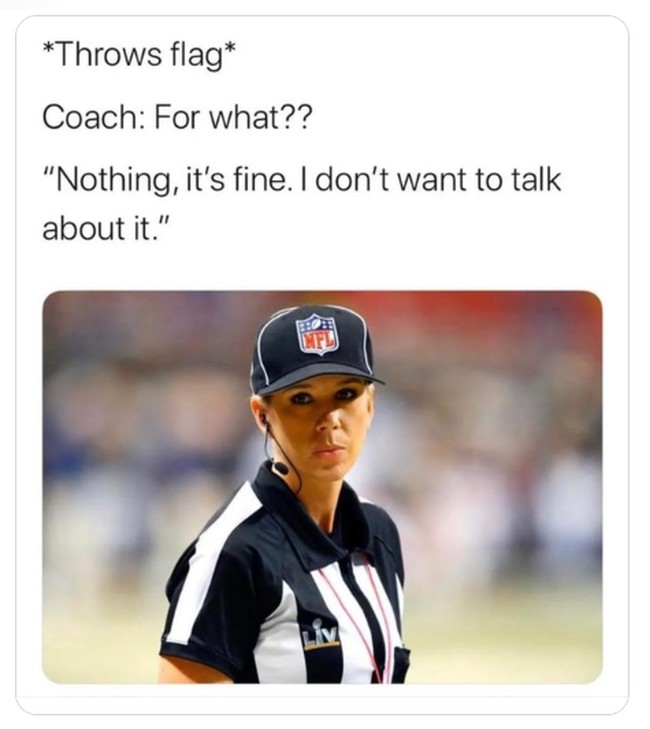Click the pink whistle lanyard on the shirt

(x=360, y=623)
